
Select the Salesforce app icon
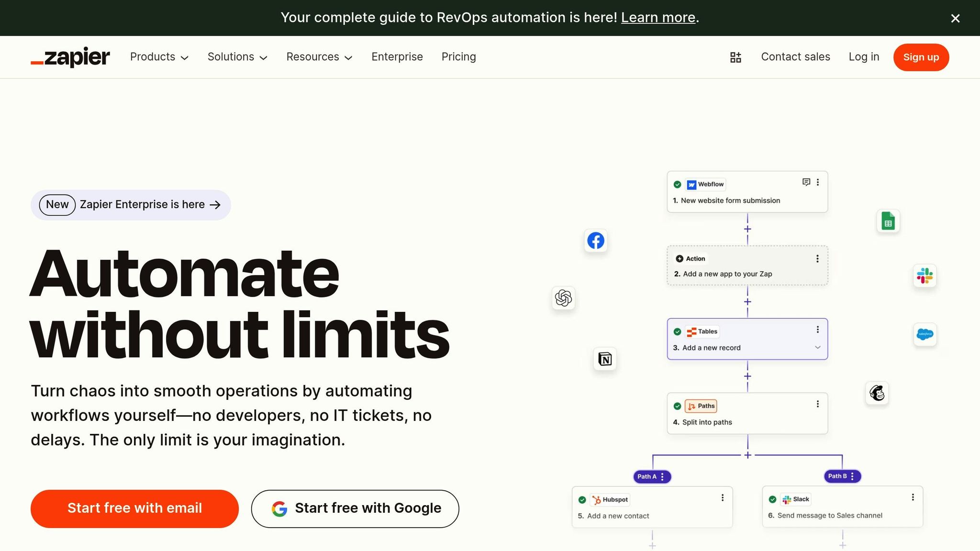pos(925,335)
